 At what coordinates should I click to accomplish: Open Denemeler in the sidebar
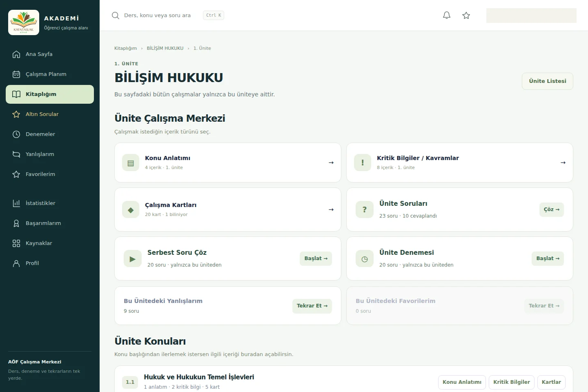coord(50,134)
